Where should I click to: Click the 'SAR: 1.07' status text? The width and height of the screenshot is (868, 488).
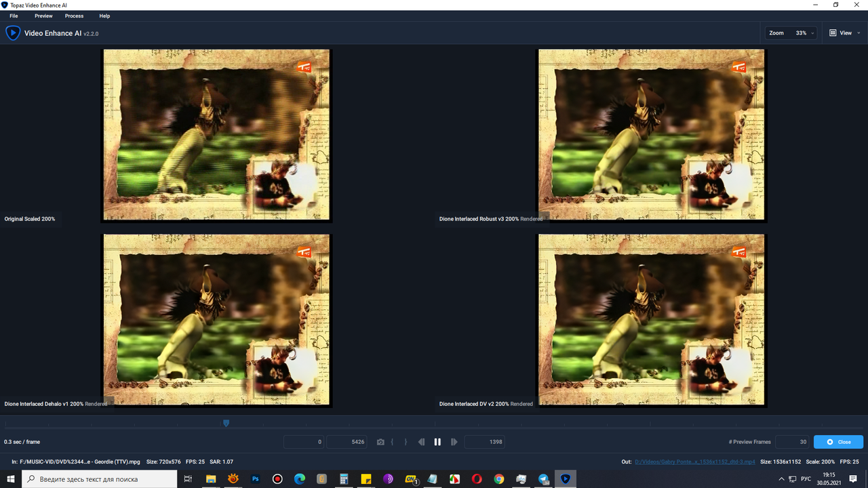[221, 462]
